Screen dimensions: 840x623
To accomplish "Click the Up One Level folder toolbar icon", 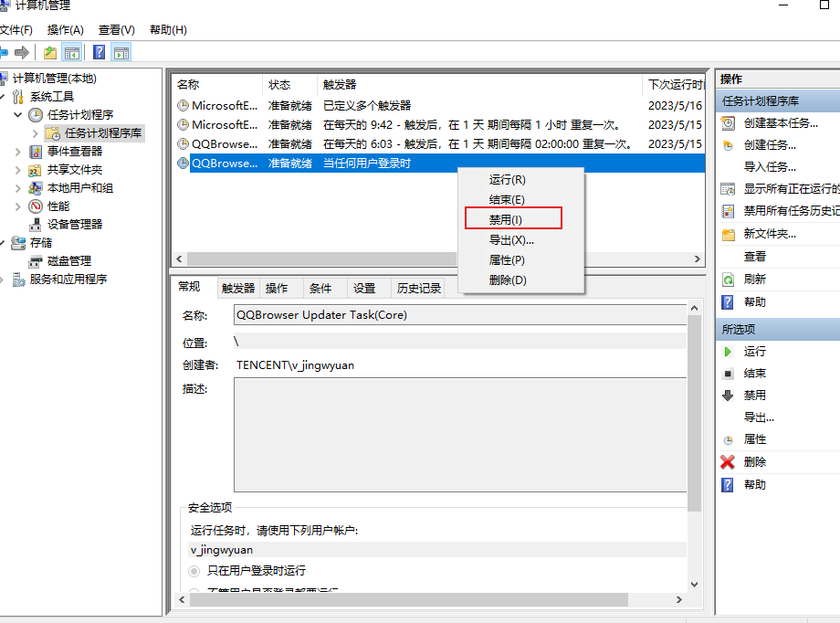I will coord(50,53).
